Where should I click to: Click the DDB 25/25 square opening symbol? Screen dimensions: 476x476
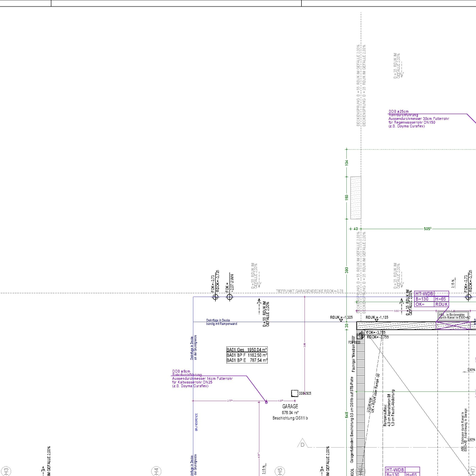point(294,393)
